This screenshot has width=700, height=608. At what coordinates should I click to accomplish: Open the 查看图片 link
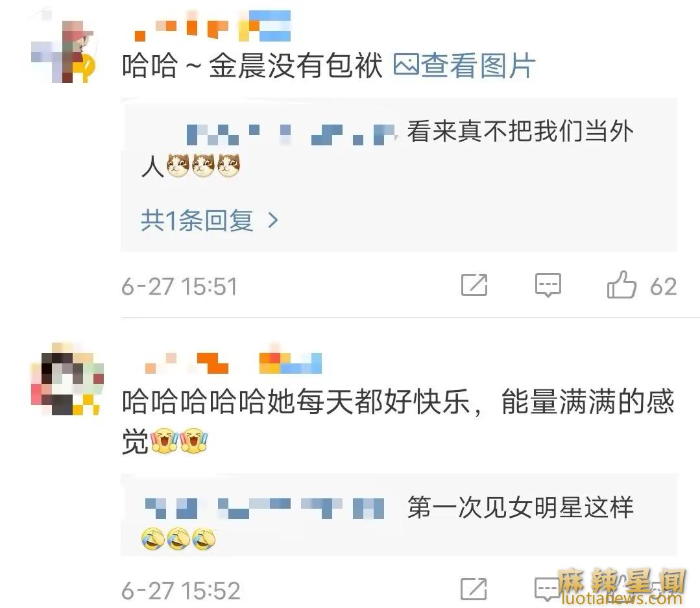(465, 65)
